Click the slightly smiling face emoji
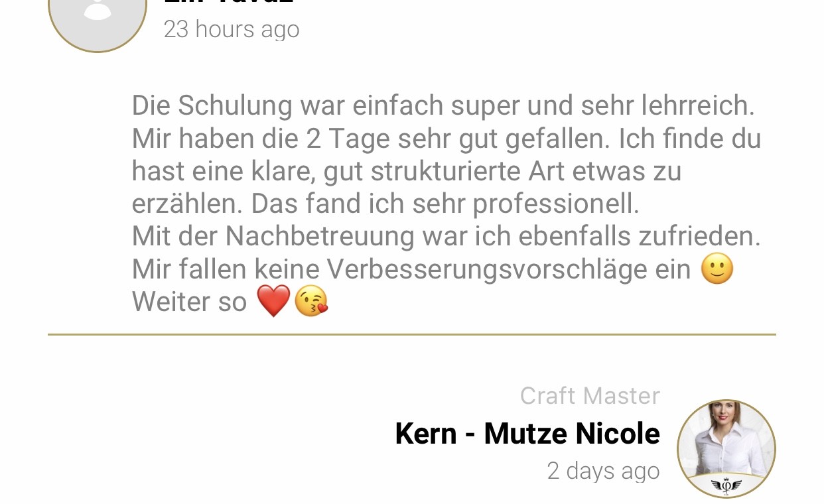824x504 pixels. click(717, 269)
